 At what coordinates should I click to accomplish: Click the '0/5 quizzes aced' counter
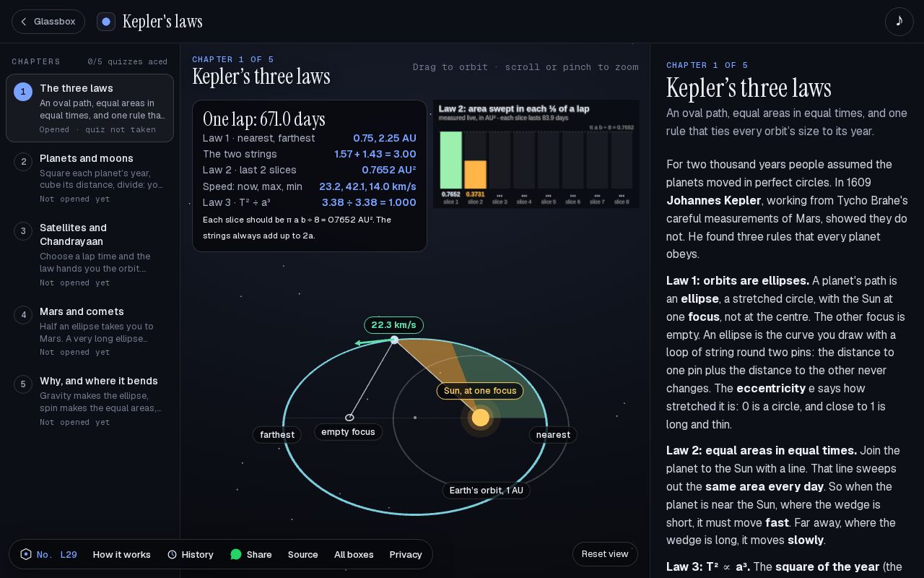[x=128, y=62]
